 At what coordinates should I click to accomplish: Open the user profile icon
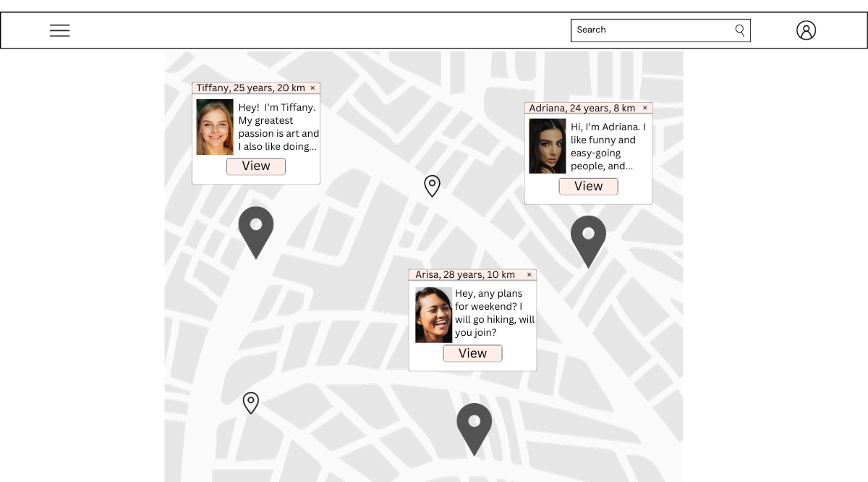[x=806, y=30]
